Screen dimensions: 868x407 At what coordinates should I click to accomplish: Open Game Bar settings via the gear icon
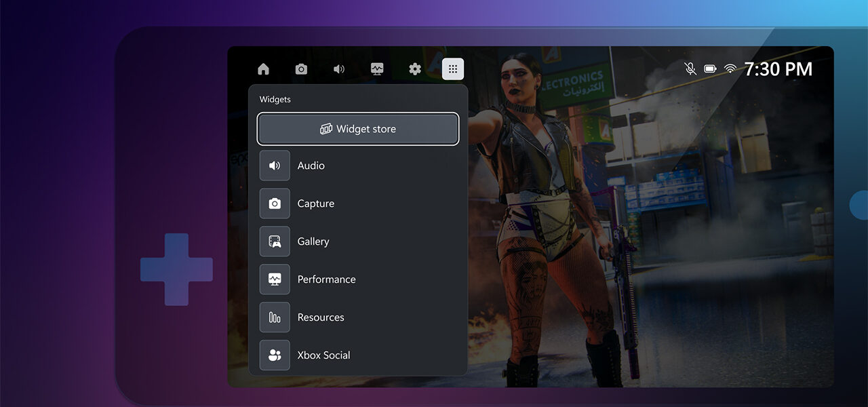415,69
